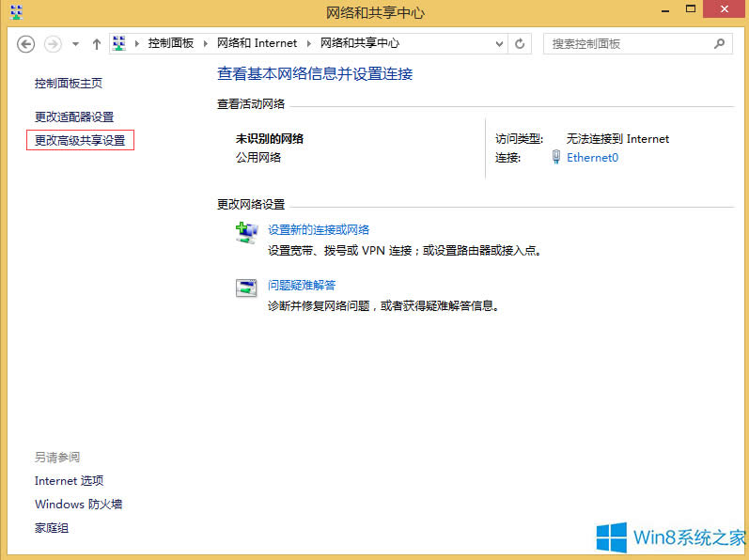Viewport: 749px width, 560px height.
Task: Open the 家庭组 link
Action: 52,527
